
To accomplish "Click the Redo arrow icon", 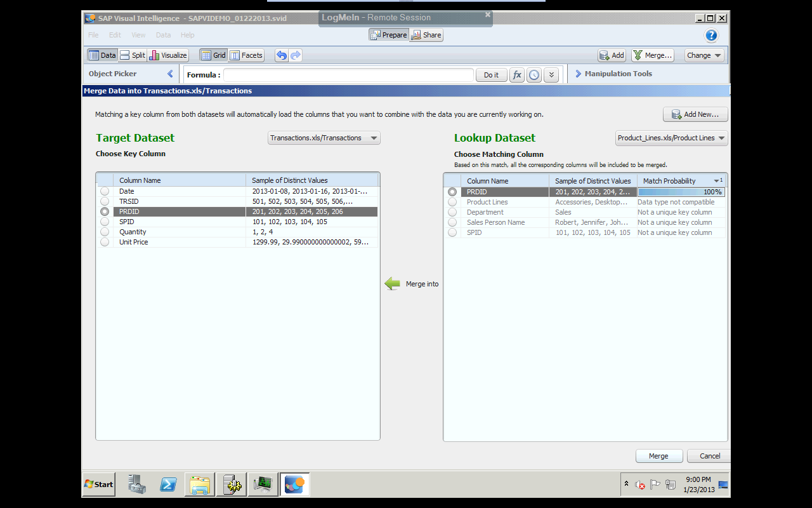I will point(296,55).
